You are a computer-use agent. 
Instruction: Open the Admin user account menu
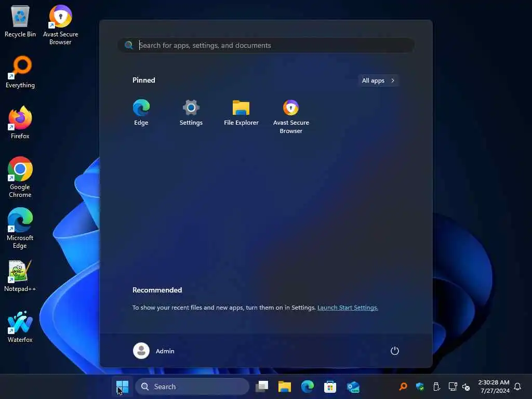153,351
